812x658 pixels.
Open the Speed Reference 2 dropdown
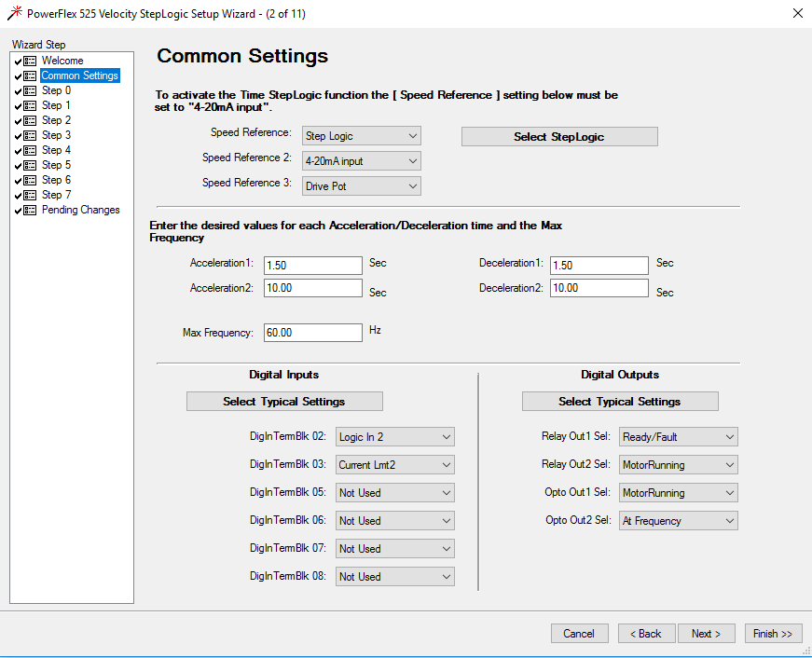[x=362, y=161]
